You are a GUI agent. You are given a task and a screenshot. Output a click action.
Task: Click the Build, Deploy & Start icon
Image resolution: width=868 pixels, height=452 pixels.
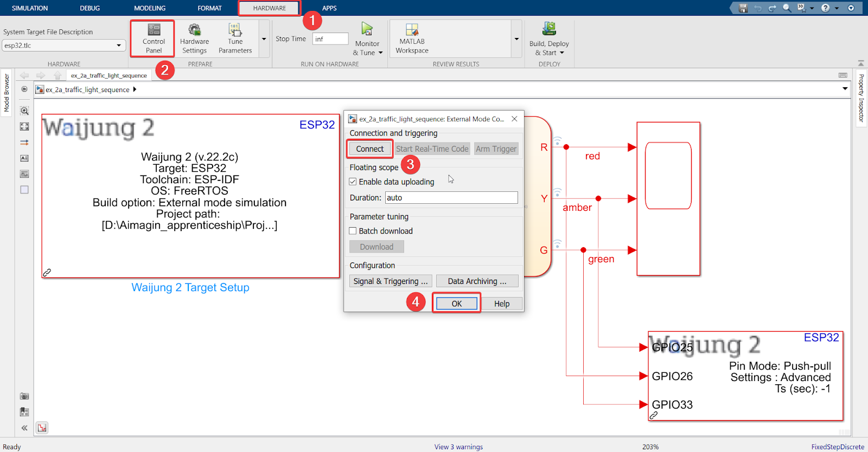coord(549,29)
